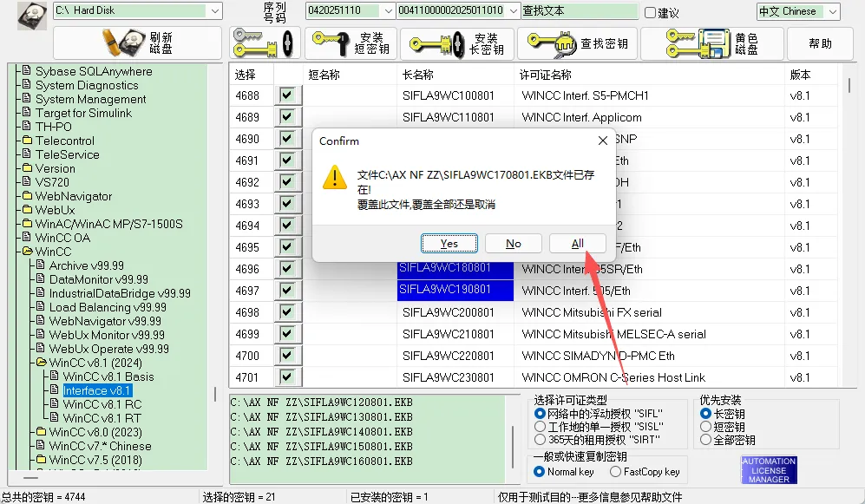The width and height of the screenshot is (865, 504).
Task: Click document icon beside Load Balancing v99.99
Action: 40,306
